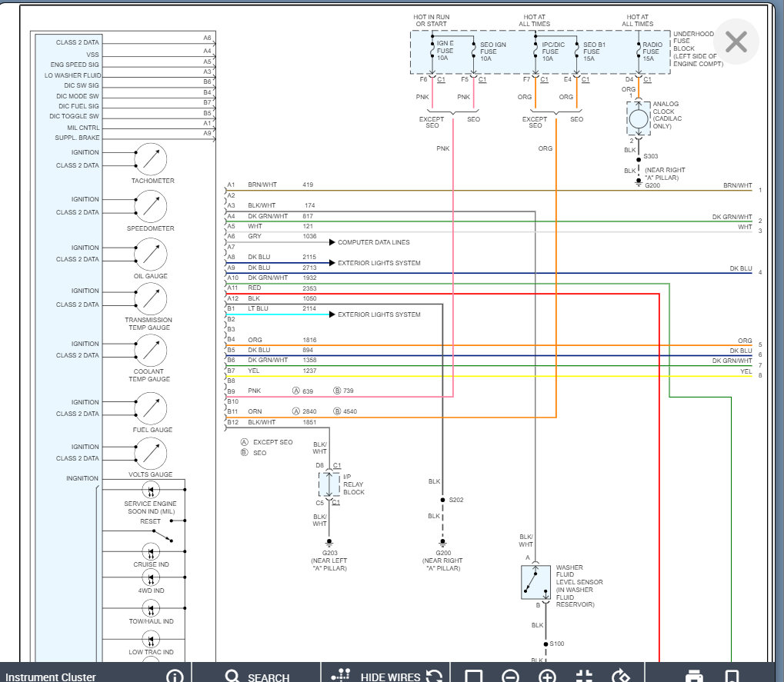
Task: Click the I/P Relay Block symbol
Action: pos(329,484)
